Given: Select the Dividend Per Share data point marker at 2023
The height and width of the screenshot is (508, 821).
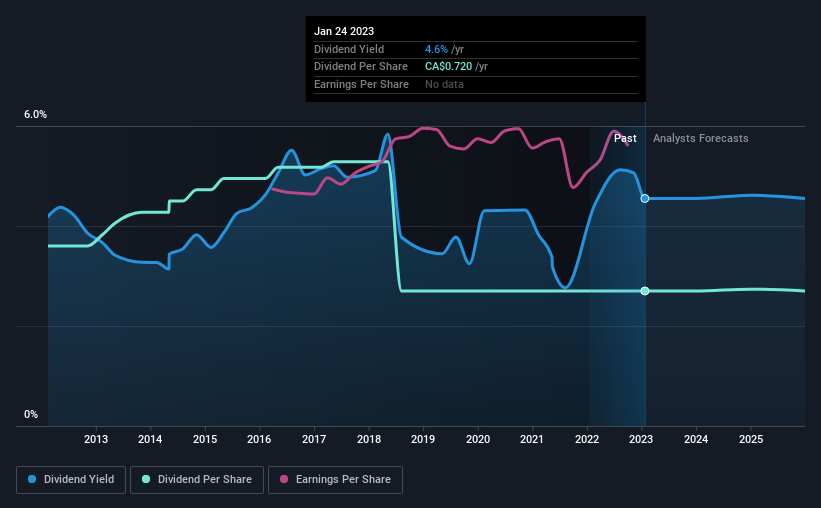Looking at the screenshot, I should click(x=645, y=291).
